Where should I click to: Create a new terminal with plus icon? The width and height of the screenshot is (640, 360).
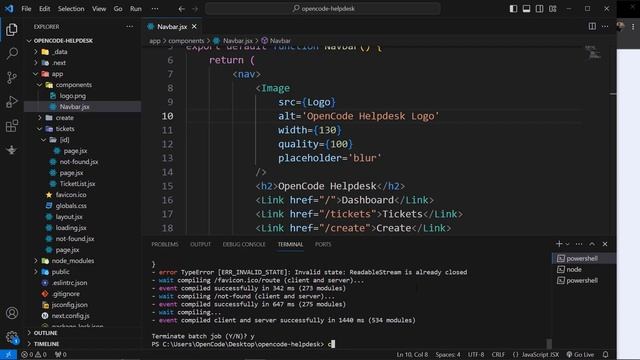(x=559, y=244)
